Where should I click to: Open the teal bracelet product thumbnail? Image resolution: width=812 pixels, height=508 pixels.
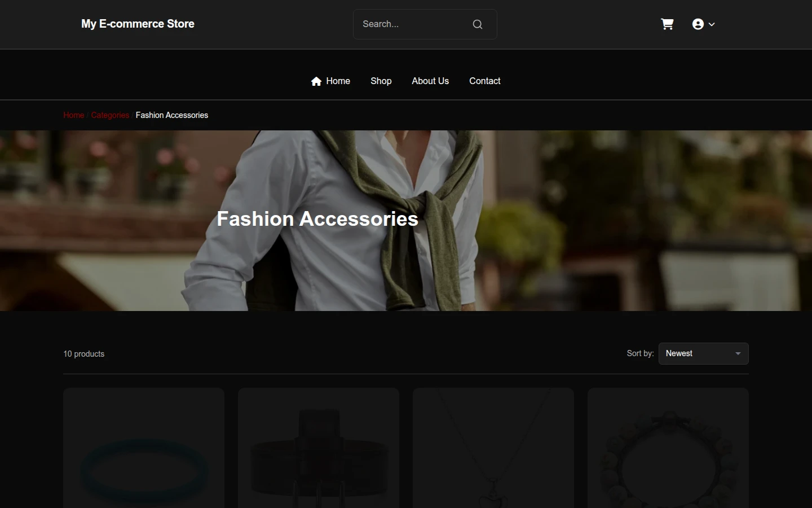point(144,448)
